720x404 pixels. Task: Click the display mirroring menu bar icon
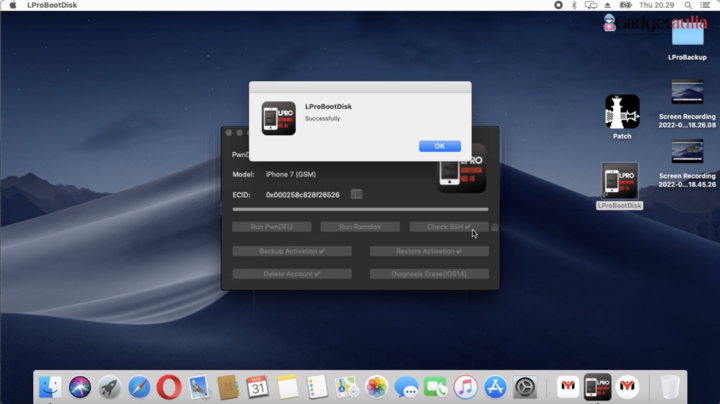click(x=591, y=5)
